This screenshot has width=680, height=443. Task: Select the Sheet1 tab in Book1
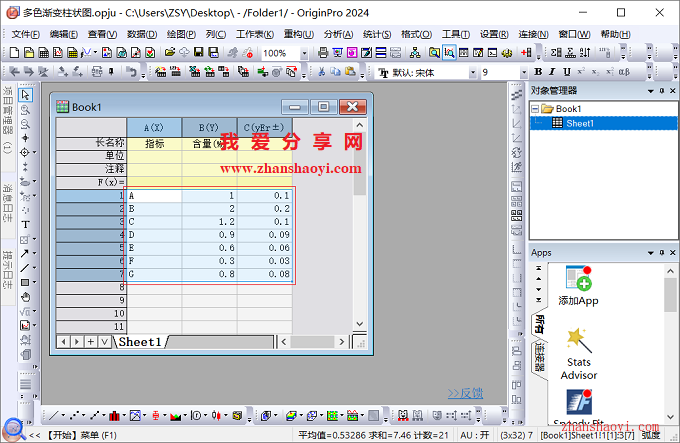[140, 342]
